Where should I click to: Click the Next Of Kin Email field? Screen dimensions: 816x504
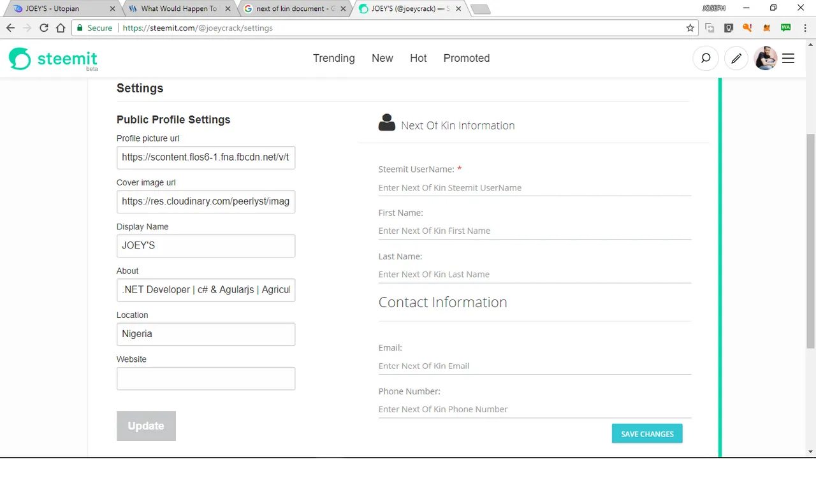click(535, 366)
